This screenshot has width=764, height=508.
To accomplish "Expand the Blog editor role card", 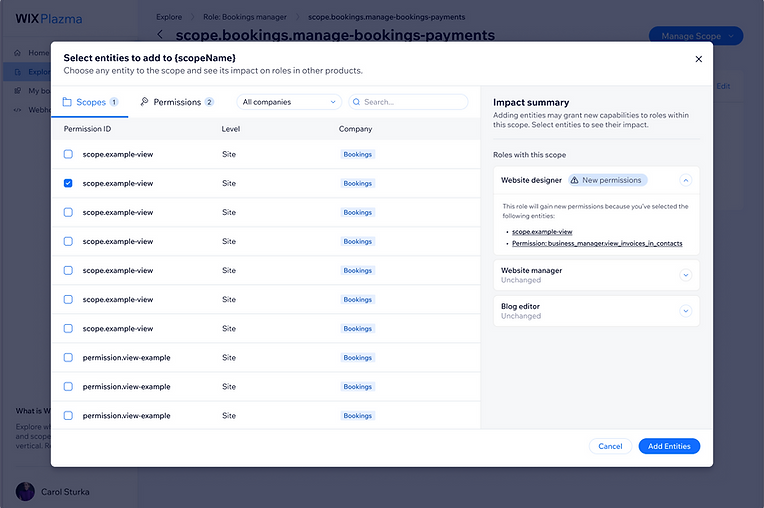I will coord(686,311).
